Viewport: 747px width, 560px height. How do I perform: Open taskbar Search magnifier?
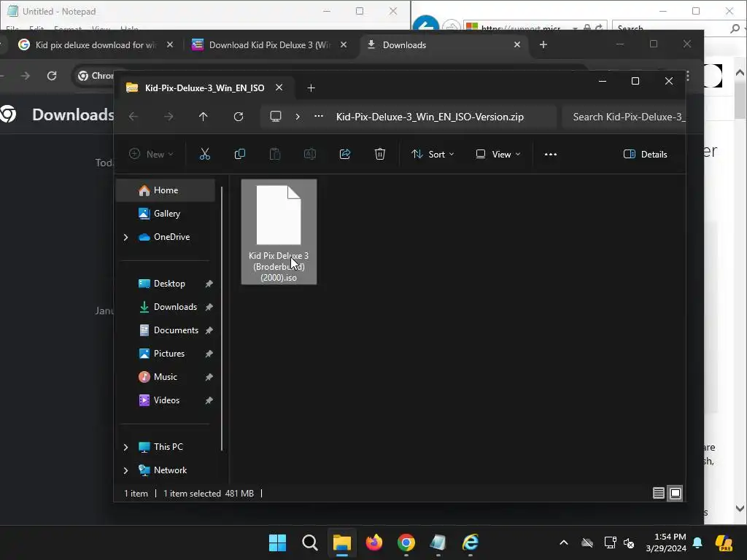click(x=309, y=542)
